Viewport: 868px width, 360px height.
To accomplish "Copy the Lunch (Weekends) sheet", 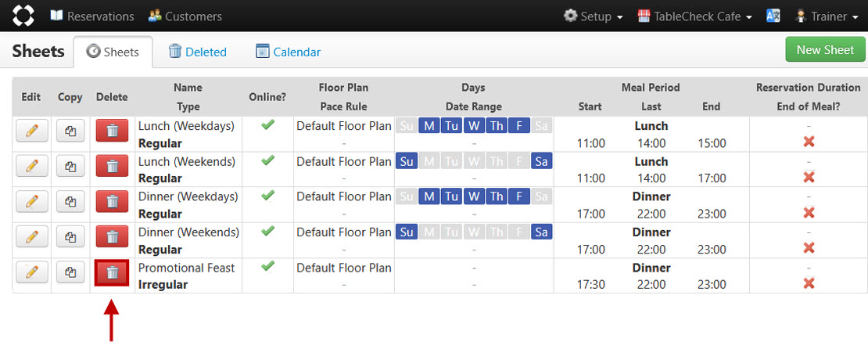I will pyautogui.click(x=70, y=166).
